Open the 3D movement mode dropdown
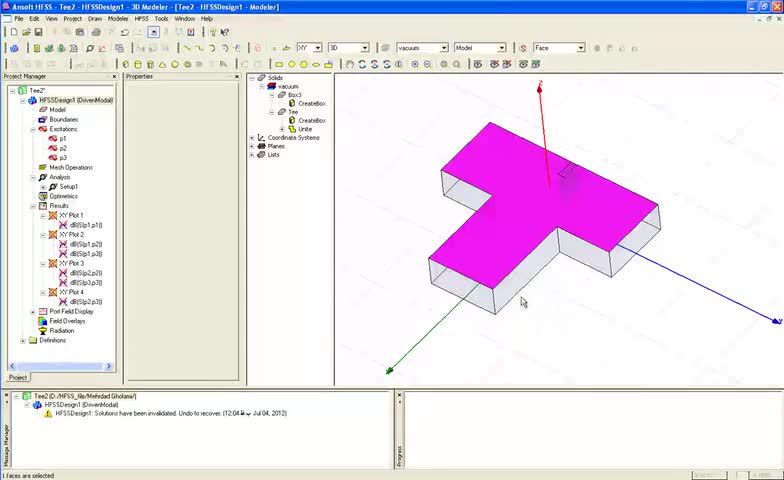 (364, 48)
